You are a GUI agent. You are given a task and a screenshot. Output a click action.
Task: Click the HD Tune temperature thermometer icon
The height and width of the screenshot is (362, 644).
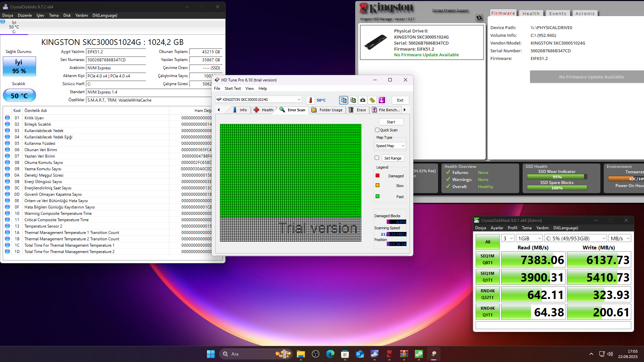point(310,100)
